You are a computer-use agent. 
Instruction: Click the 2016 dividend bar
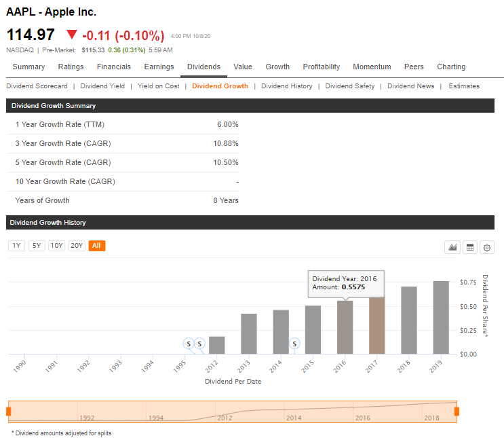345,327
